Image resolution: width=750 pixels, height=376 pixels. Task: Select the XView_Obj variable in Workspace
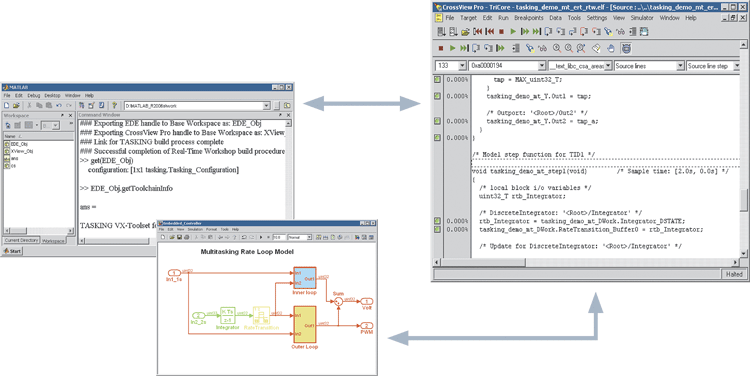[18, 151]
